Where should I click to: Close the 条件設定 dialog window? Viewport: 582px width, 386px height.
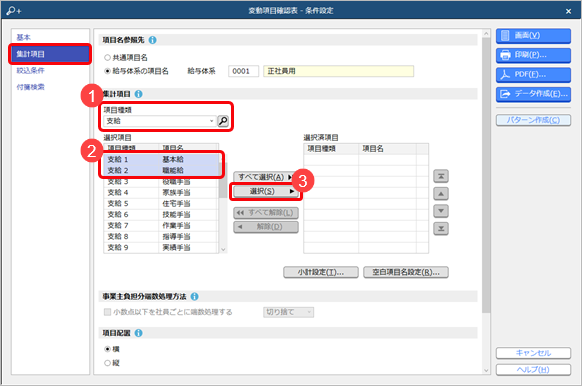[x=568, y=11]
